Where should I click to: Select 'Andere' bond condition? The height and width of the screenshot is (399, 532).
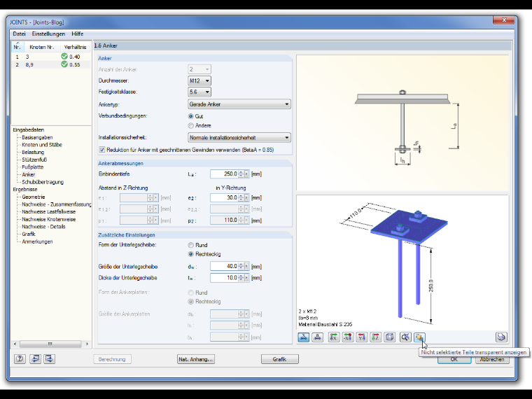pos(190,125)
